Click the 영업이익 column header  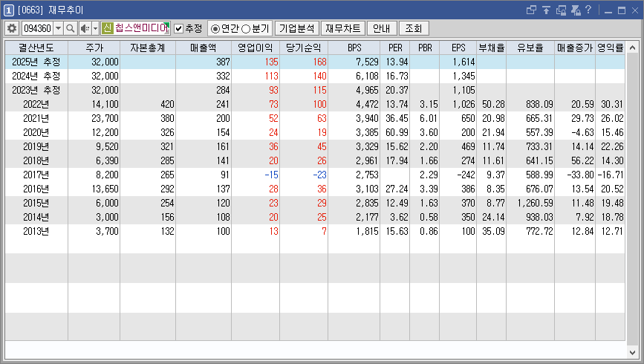[x=256, y=48]
